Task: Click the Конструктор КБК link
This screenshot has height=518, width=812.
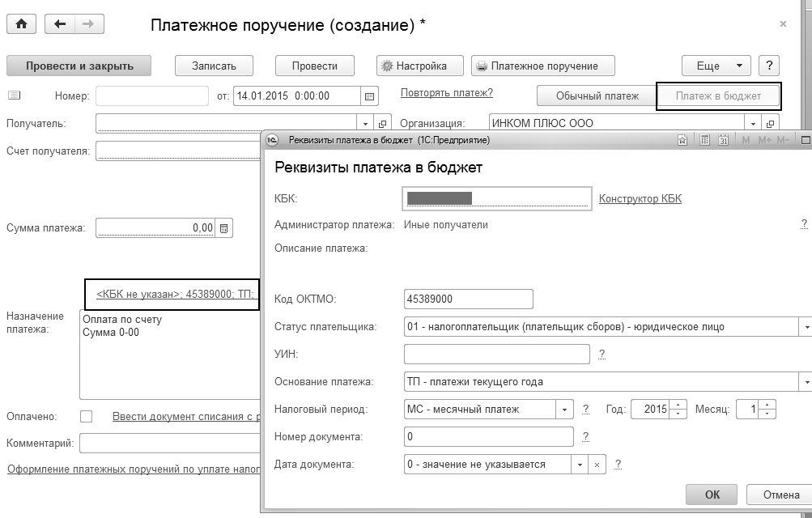Action: (640, 198)
